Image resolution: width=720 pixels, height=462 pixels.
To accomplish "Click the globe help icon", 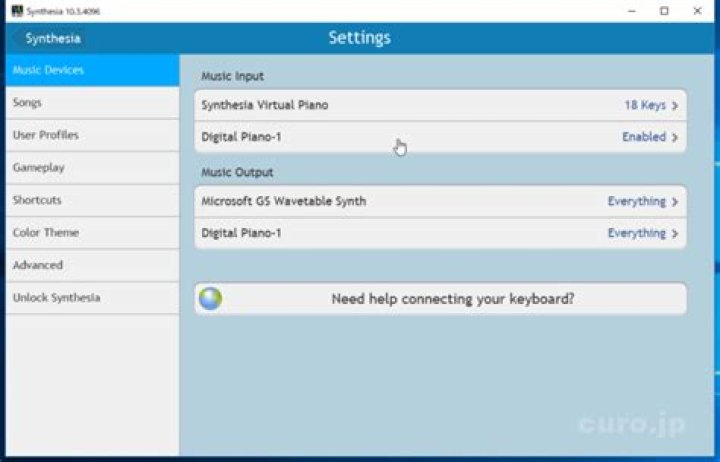I will (210, 299).
